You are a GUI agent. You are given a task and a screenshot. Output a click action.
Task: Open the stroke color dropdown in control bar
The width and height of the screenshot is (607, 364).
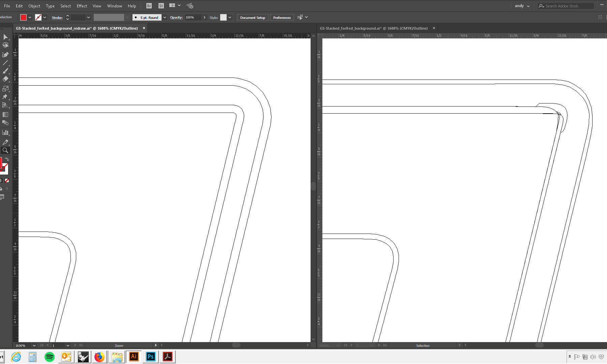coord(45,18)
